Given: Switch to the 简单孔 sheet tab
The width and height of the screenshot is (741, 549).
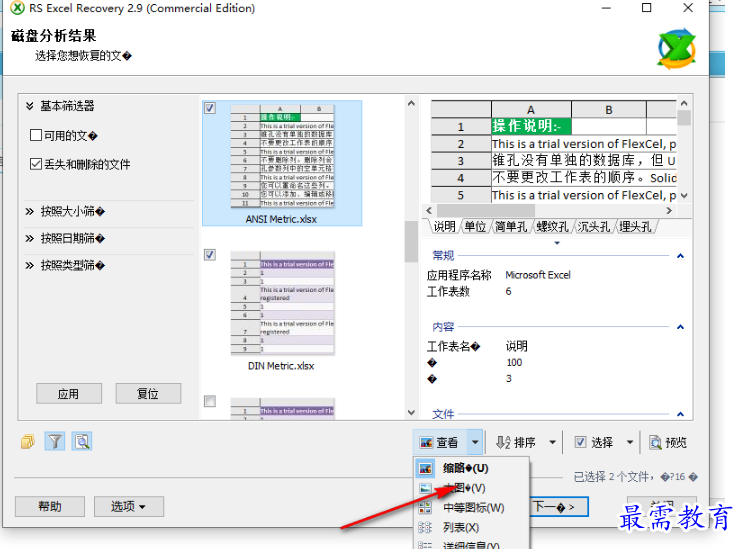Looking at the screenshot, I should tap(511, 226).
